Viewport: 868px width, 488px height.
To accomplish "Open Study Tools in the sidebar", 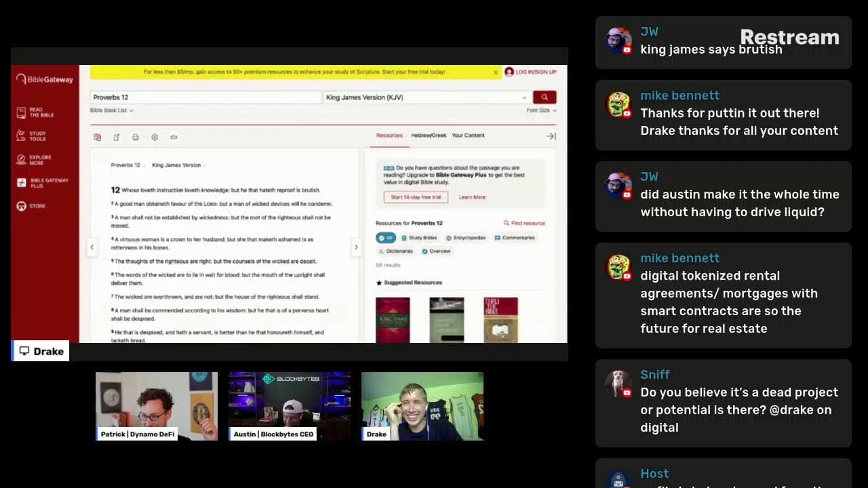I will [x=32, y=136].
